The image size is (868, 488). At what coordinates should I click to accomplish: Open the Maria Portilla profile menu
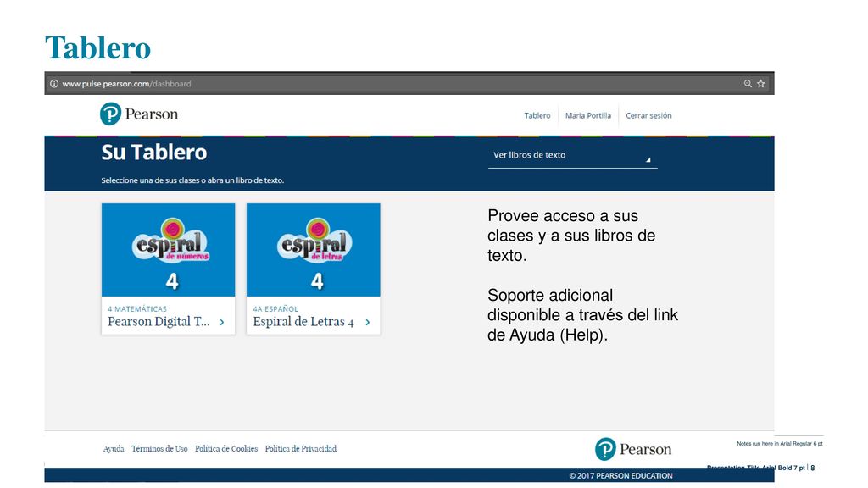click(x=588, y=115)
